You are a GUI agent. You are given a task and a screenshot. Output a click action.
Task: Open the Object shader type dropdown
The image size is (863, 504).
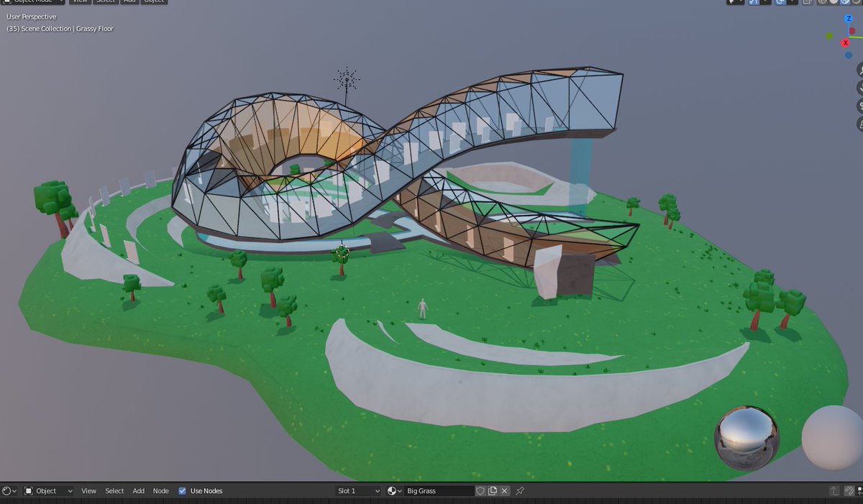[48, 491]
